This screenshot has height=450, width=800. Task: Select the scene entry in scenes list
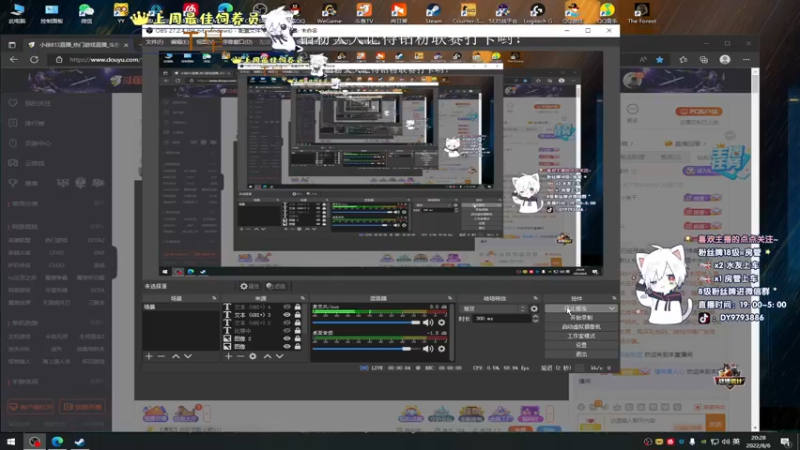click(x=181, y=307)
